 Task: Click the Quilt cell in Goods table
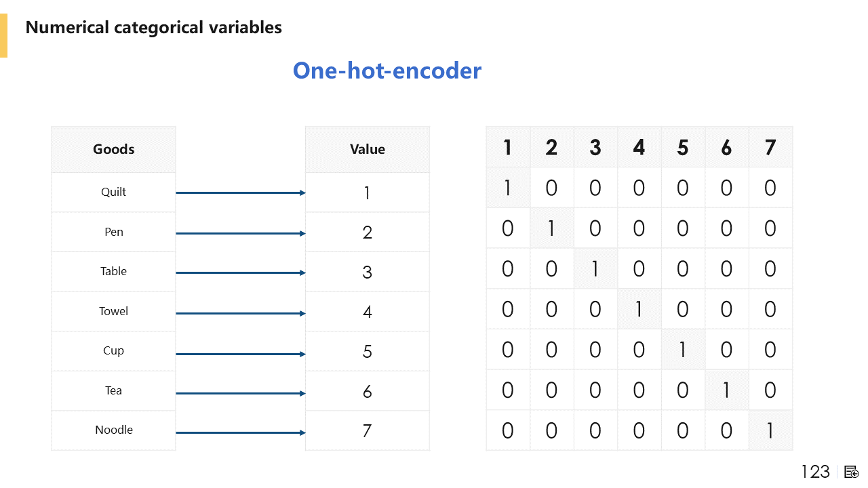click(x=114, y=192)
